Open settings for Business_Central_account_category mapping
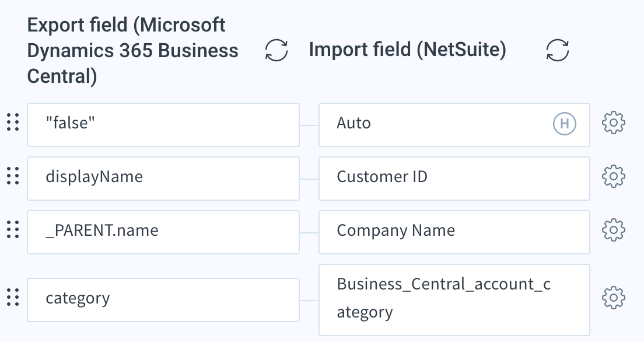644x342 pixels. [x=614, y=298]
